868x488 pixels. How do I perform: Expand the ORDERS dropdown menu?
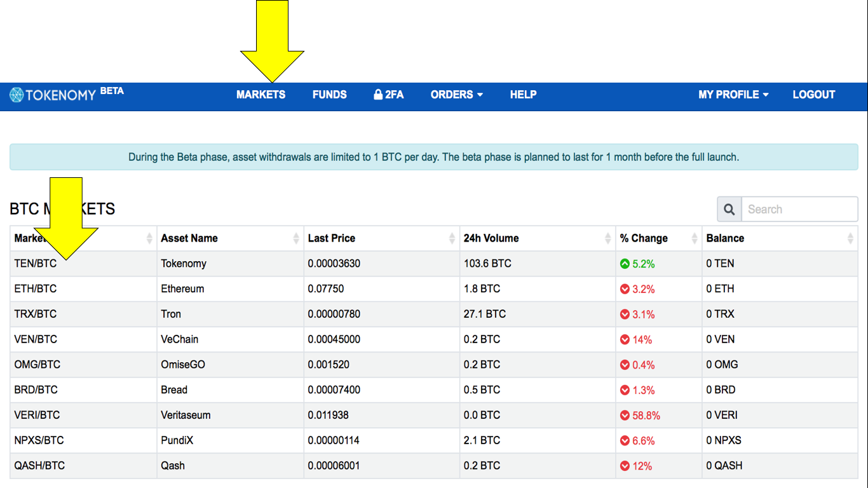coord(457,95)
